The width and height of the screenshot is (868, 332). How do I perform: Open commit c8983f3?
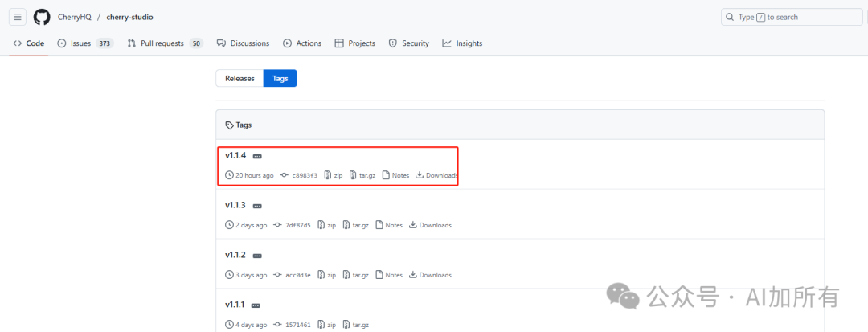pyautogui.click(x=299, y=175)
